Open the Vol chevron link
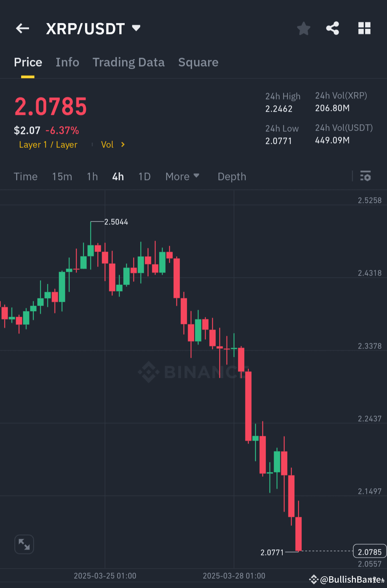 point(113,145)
